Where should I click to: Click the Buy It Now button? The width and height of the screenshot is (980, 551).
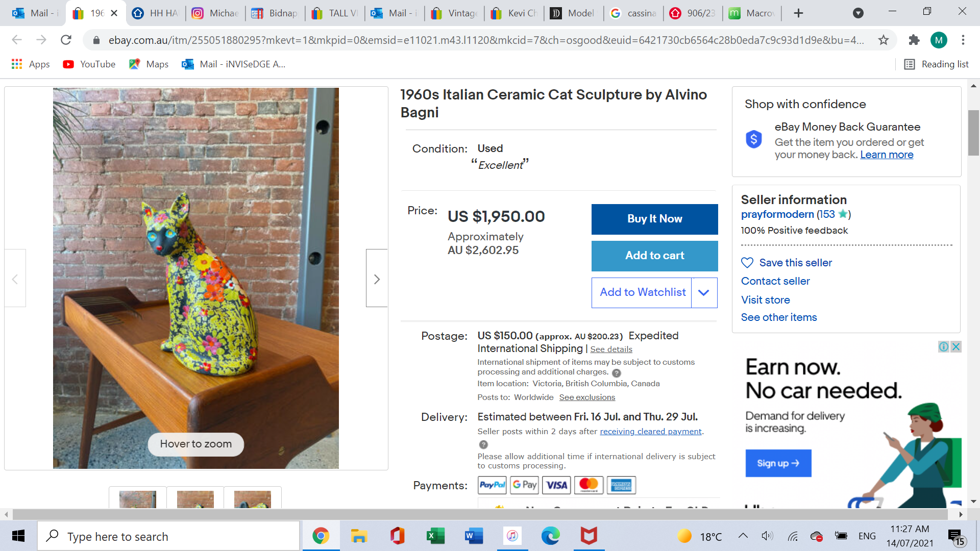[654, 219]
